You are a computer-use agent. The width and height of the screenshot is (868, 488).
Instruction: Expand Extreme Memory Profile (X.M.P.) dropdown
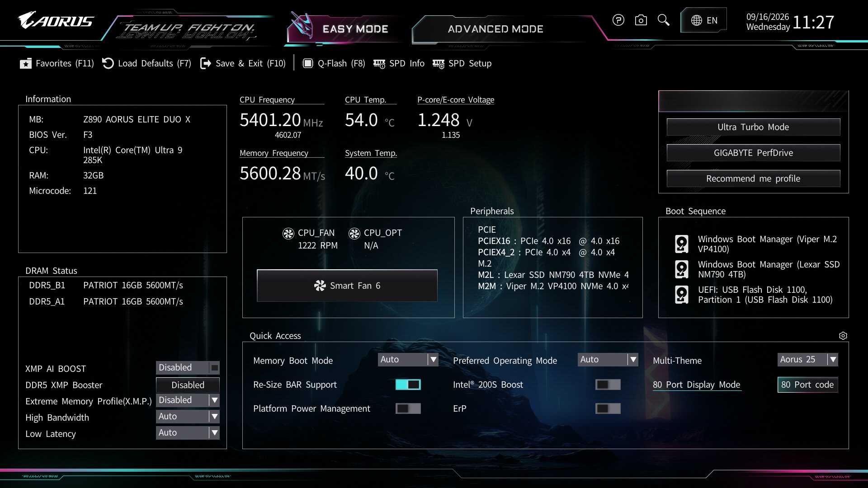[x=188, y=400]
